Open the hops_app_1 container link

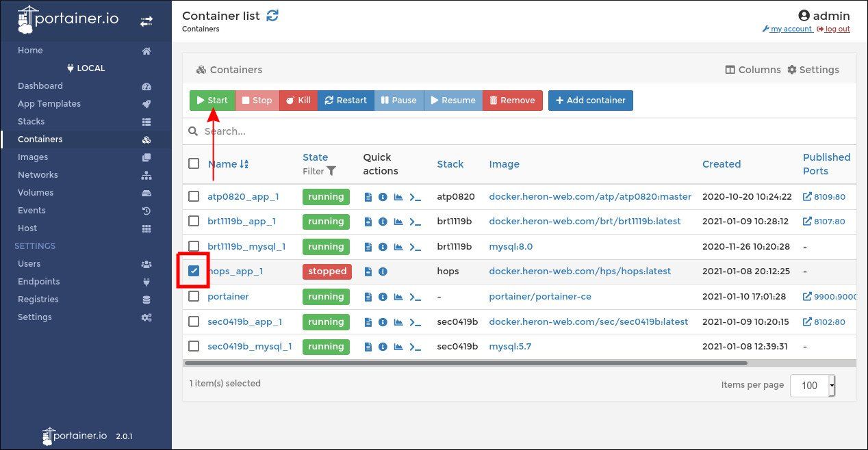coord(235,272)
